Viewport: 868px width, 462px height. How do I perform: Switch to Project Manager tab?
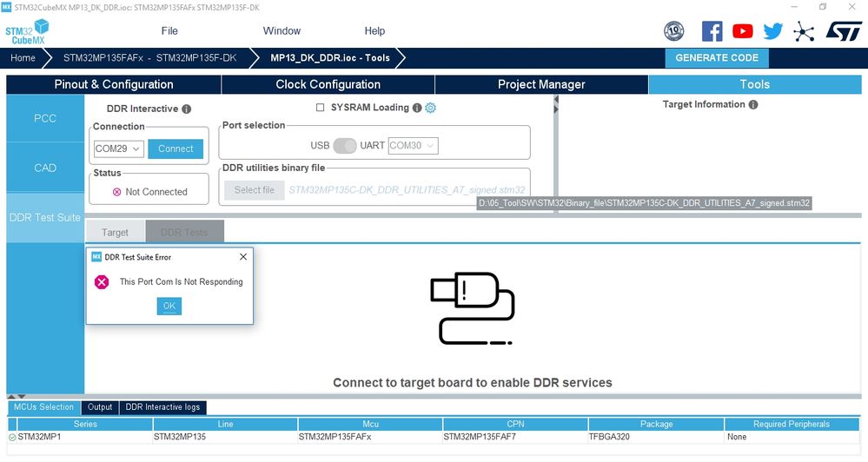tap(541, 84)
